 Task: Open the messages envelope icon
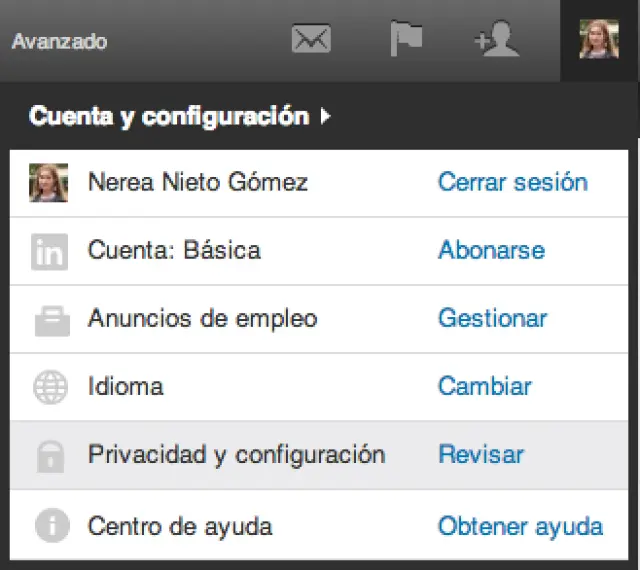point(311,40)
